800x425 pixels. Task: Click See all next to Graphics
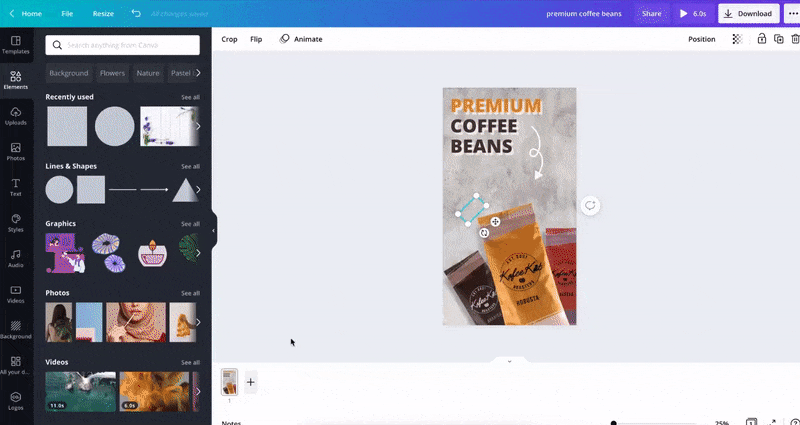(x=190, y=224)
